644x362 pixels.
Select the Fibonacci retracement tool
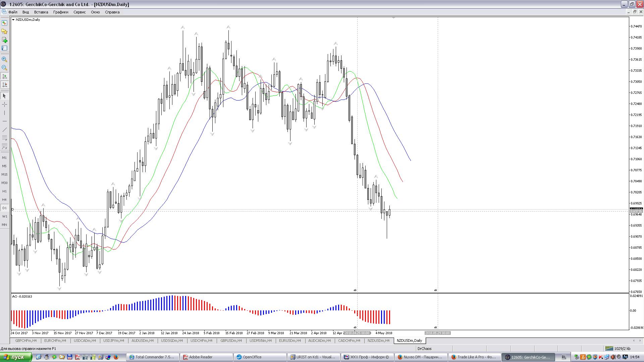4,138
